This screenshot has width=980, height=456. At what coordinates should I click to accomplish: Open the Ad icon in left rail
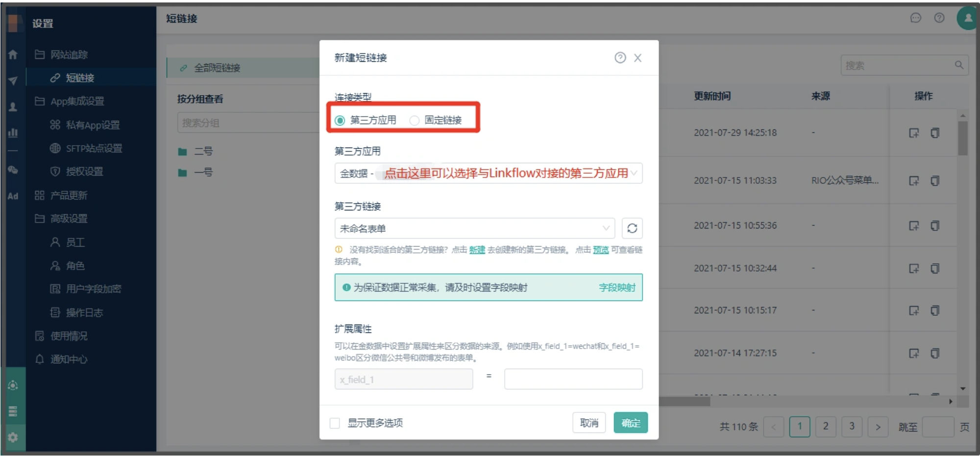(13, 196)
